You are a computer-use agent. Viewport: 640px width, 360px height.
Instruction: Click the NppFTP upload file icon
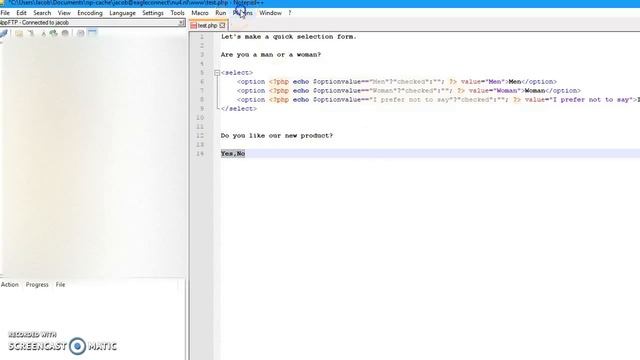43,33
